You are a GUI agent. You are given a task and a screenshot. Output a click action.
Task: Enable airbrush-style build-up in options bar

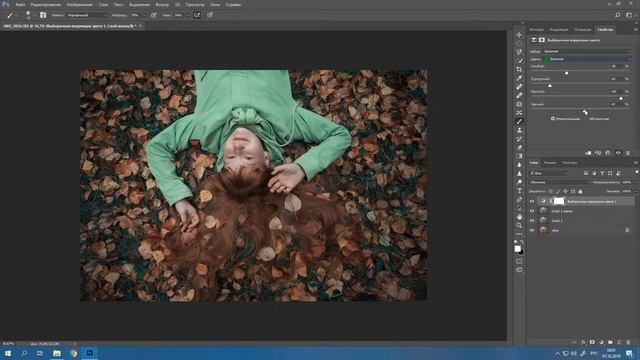[197, 15]
